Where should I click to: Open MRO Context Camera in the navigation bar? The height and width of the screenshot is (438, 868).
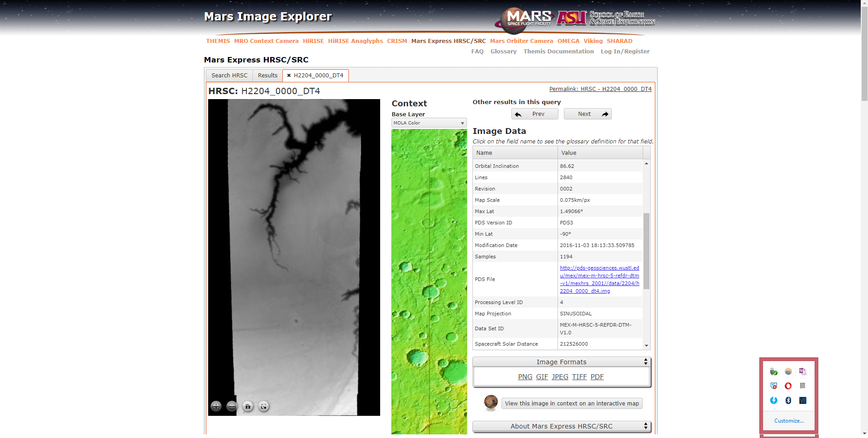(x=267, y=41)
